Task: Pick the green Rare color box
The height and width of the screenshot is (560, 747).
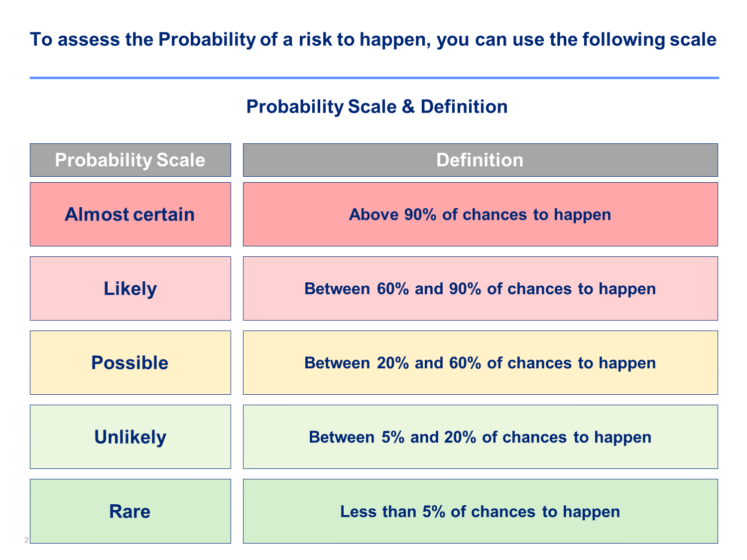Action: (130, 511)
